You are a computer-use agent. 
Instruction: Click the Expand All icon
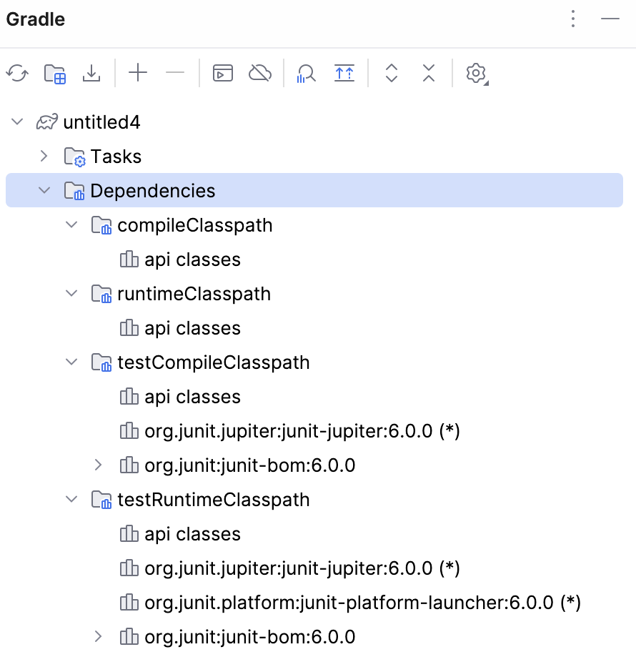coord(392,73)
